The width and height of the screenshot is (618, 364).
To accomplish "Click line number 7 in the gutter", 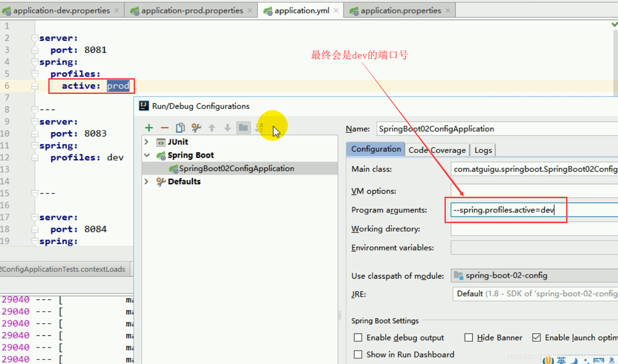I will tap(6, 98).
